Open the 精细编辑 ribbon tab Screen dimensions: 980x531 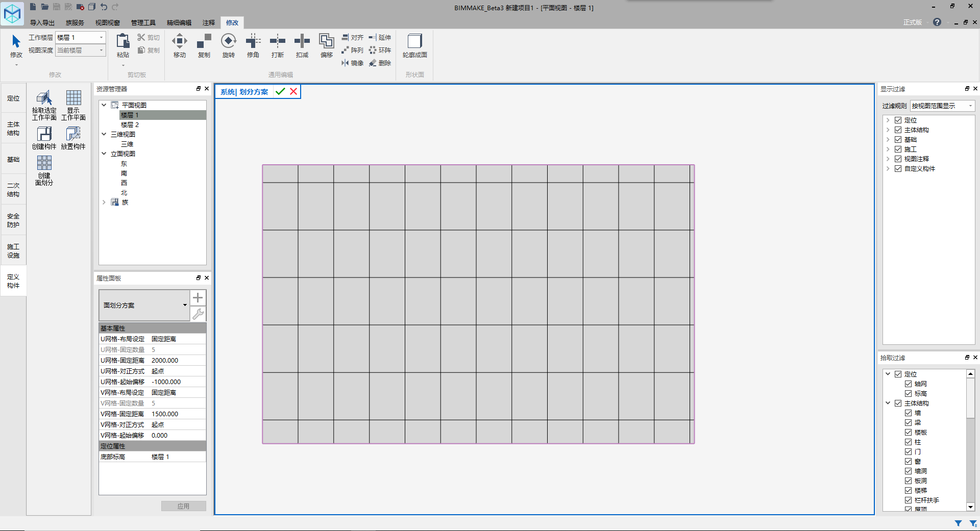tap(179, 22)
